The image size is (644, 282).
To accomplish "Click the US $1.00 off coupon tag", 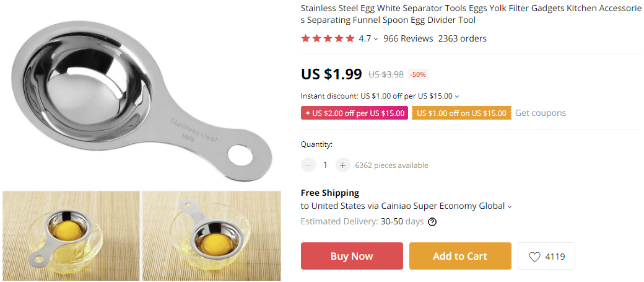I will point(461,113).
